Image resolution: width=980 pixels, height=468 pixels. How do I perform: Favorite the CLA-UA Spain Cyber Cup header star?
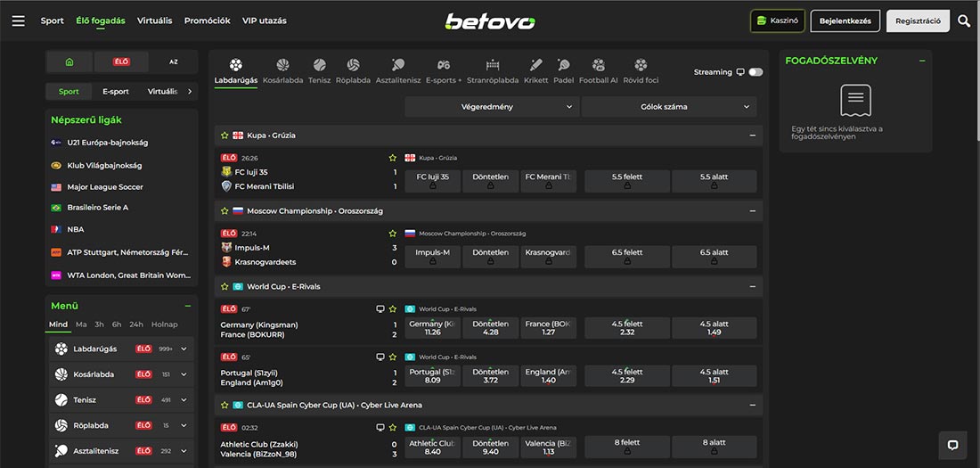click(x=225, y=405)
